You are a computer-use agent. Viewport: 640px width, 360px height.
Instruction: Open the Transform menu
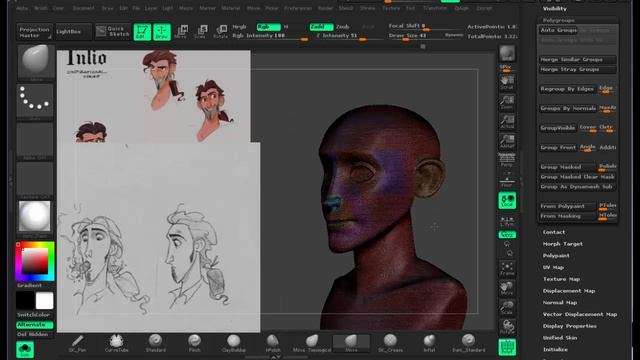(435, 8)
